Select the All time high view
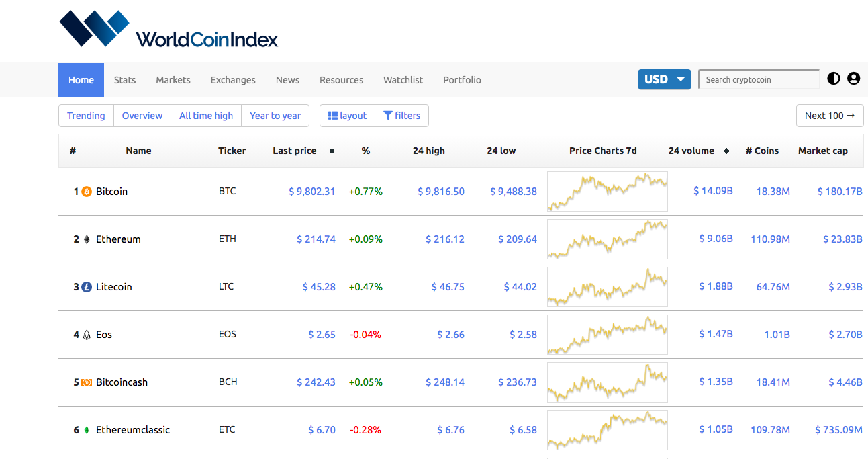The image size is (868, 459). 205,115
